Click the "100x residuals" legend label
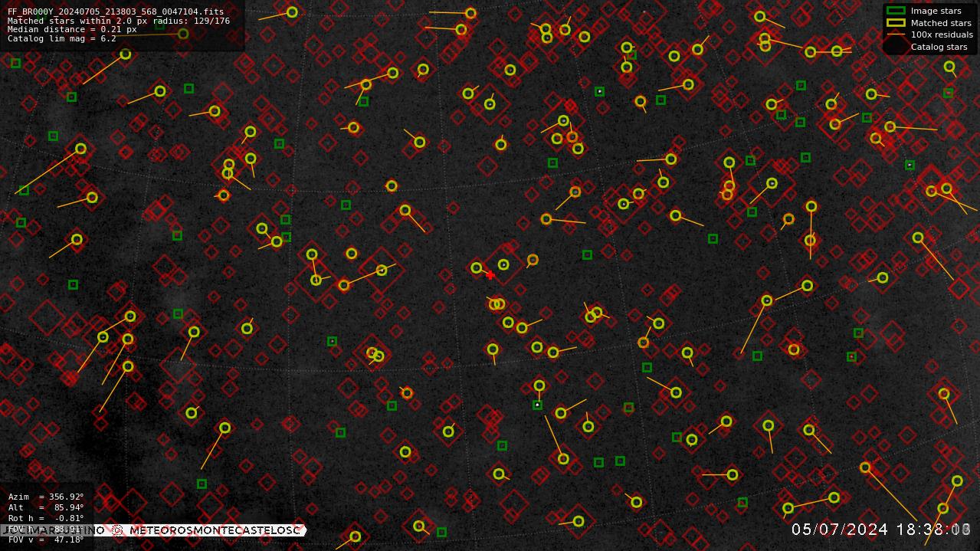The image size is (980, 551). click(x=942, y=34)
